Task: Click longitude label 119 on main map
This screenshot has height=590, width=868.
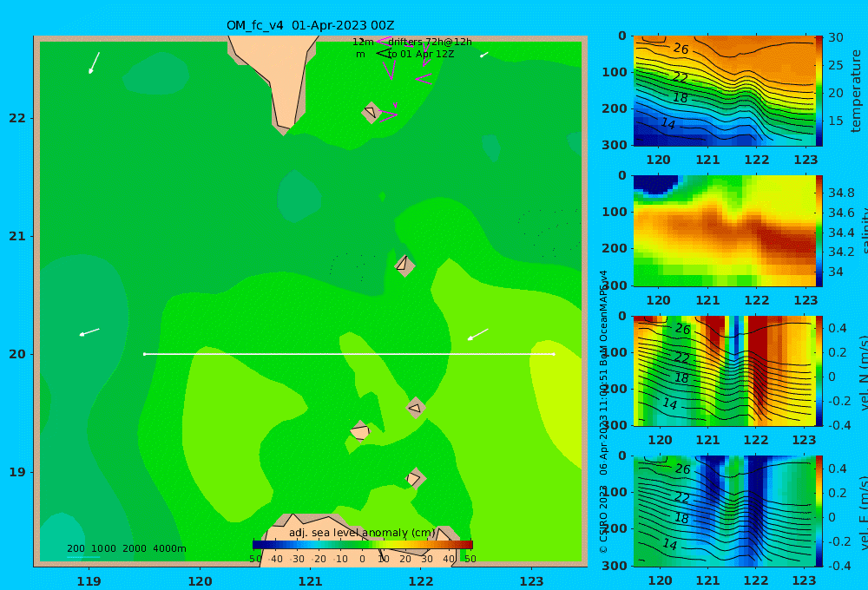Action: 89,581
